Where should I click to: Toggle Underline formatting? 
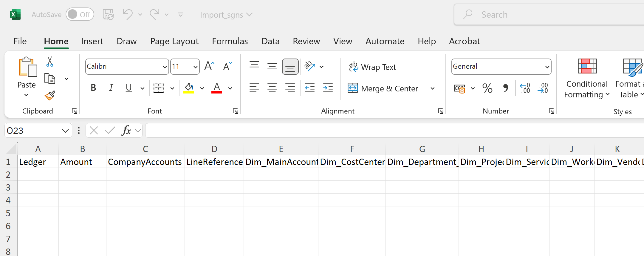129,88
